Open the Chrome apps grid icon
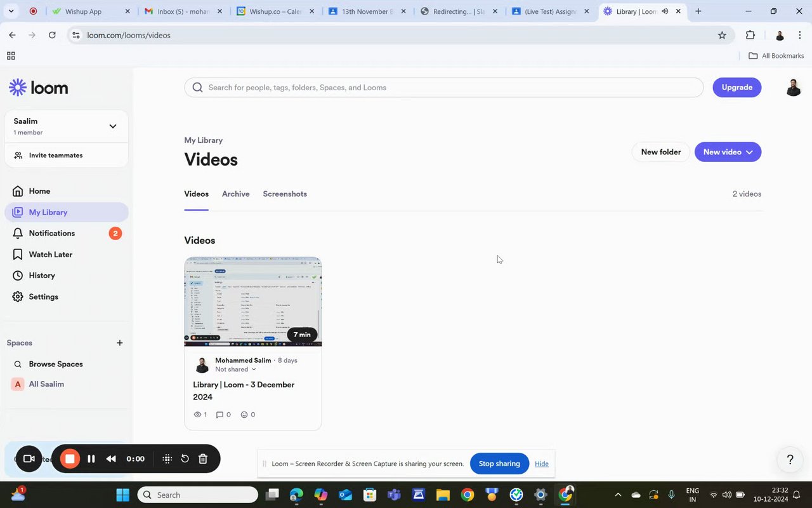The height and width of the screenshot is (508, 812). (11, 56)
